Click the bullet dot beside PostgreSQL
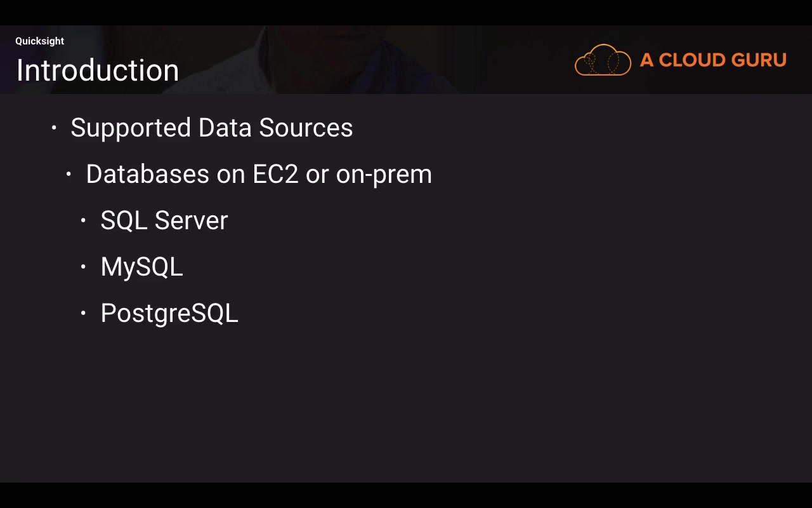The image size is (812, 508). (83, 313)
